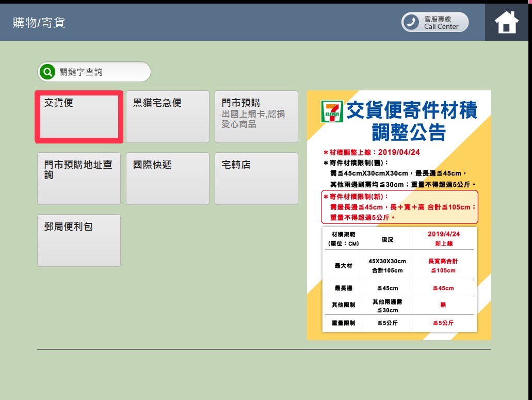Choose 郵局便利包 postal package tile

[79, 241]
